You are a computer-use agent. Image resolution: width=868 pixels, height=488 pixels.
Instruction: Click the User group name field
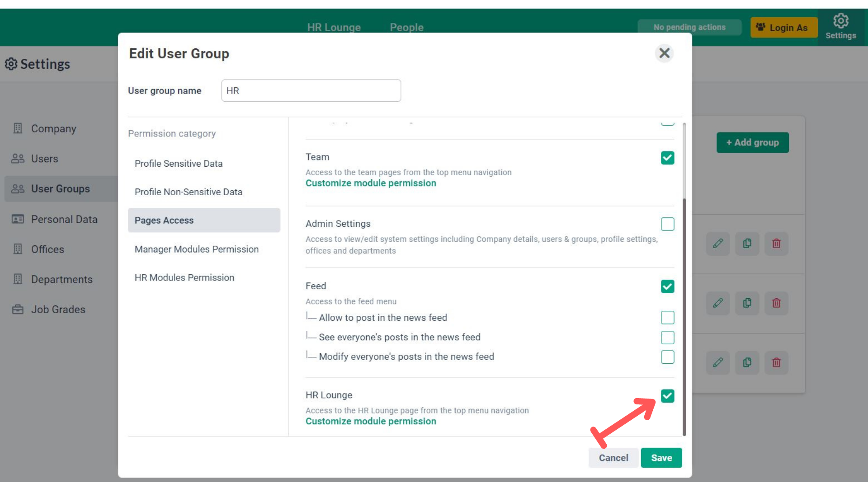[311, 91]
